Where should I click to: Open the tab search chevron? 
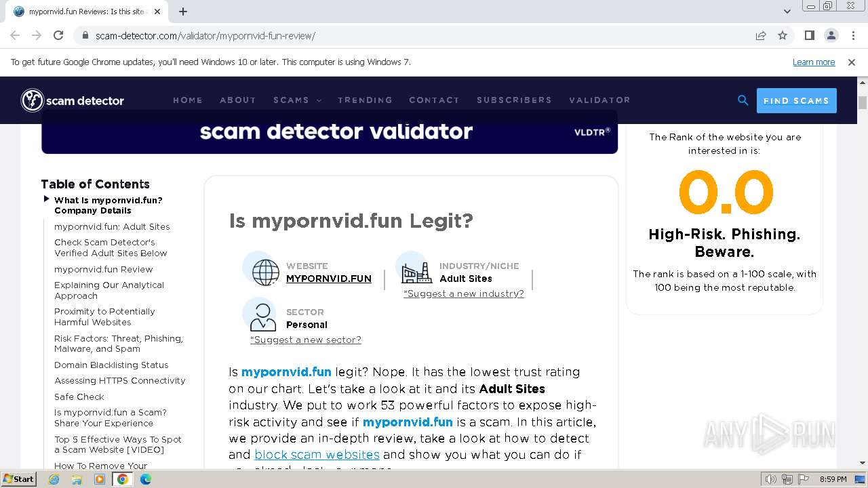coord(787,12)
